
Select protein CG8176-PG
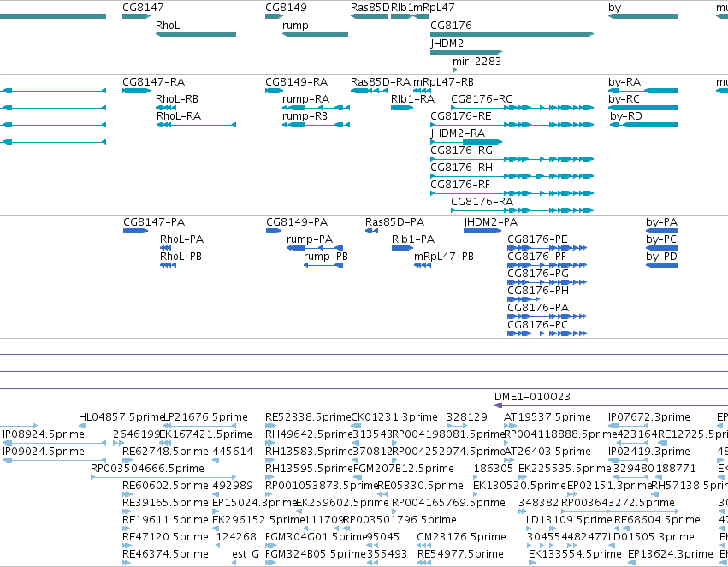538,274
